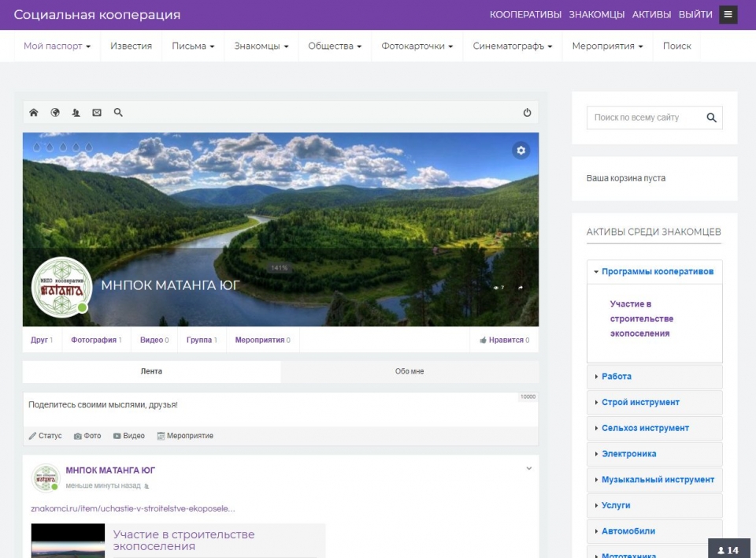
Task: Click the online users counter 14
Action: pyautogui.click(x=729, y=549)
